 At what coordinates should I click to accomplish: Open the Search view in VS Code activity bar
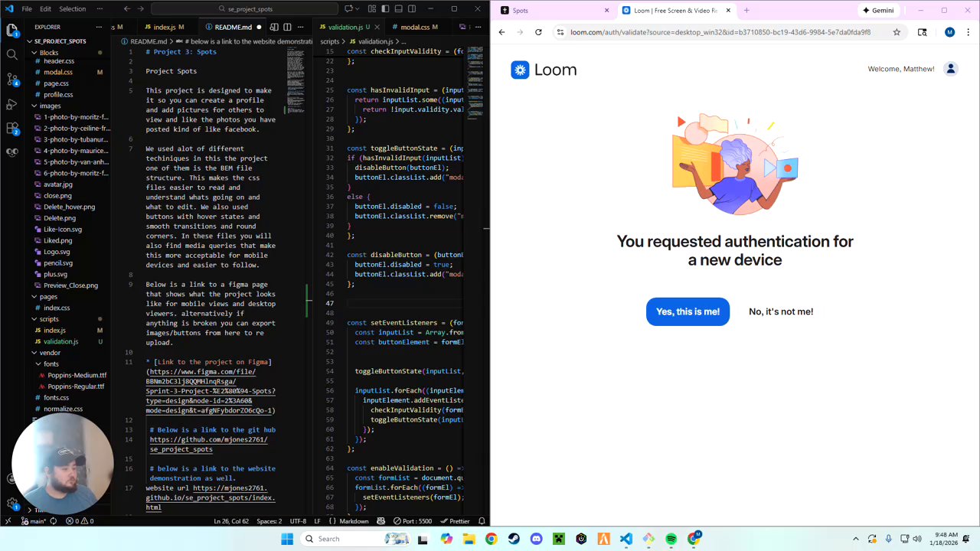(11, 54)
